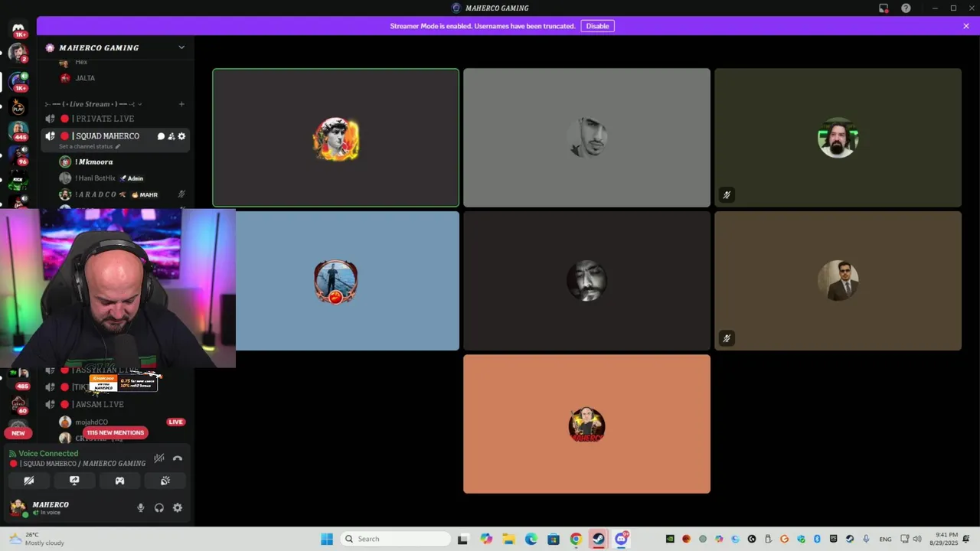980x551 pixels.
Task: Open Discord inbox icon in title bar
Action: pos(884,8)
